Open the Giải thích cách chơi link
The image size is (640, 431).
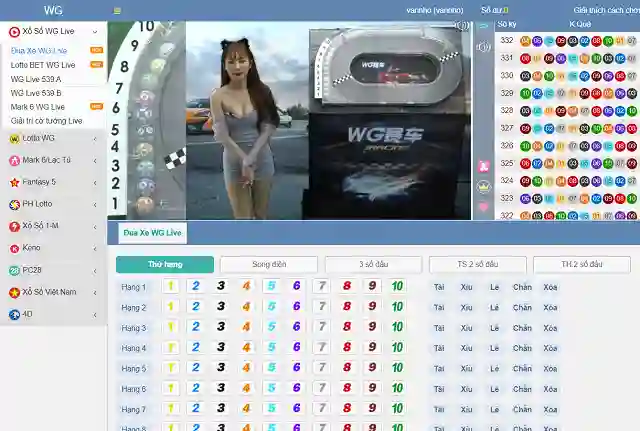click(x=606, y=10)
